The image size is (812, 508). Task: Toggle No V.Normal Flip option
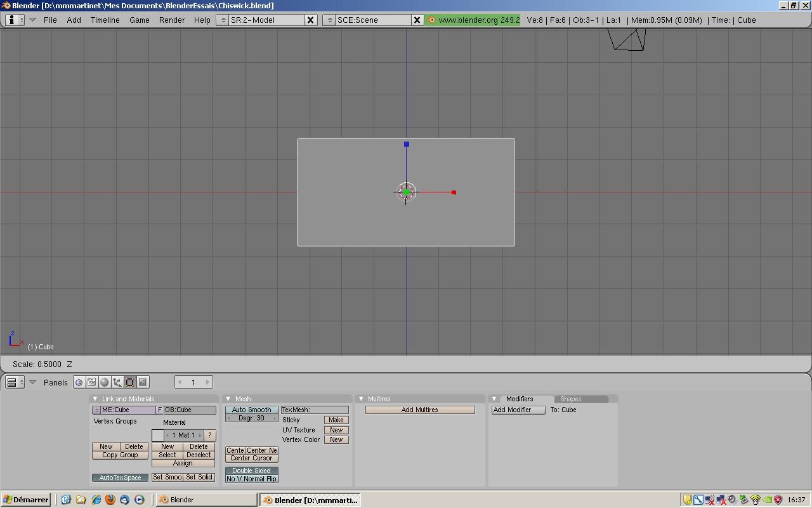point(251,479)
